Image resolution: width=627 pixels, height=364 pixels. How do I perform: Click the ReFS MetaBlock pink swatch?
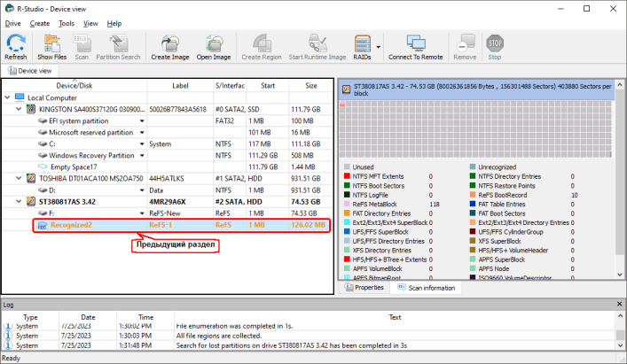point(347,204)
